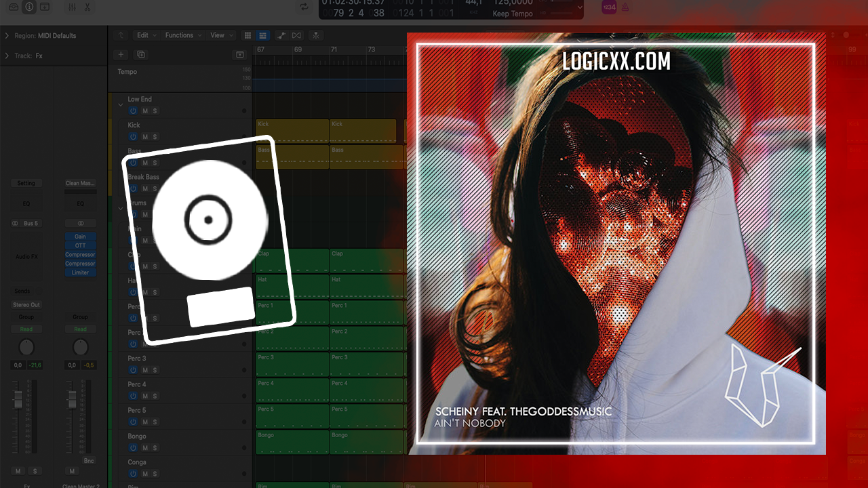Open the Library panel icon
The width and height of the screenshot is (868, 488).
coord(14,7)
